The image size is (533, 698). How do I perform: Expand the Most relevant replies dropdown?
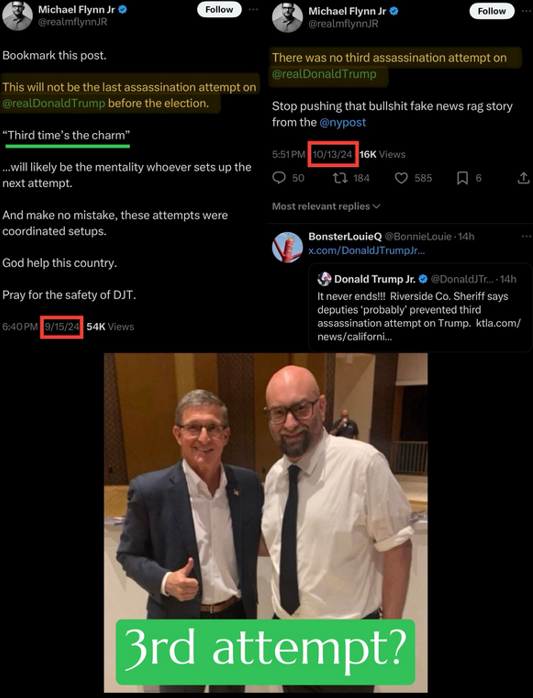click(326, 206)
